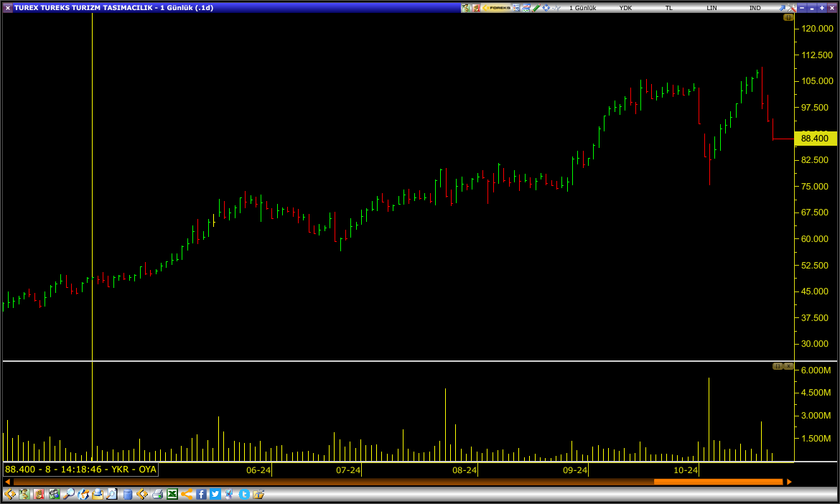Viewport: 840px width, 504px height.
Task: Select the green pencil drawing tool
Action: pyautogui.click(x=536, y=7)
